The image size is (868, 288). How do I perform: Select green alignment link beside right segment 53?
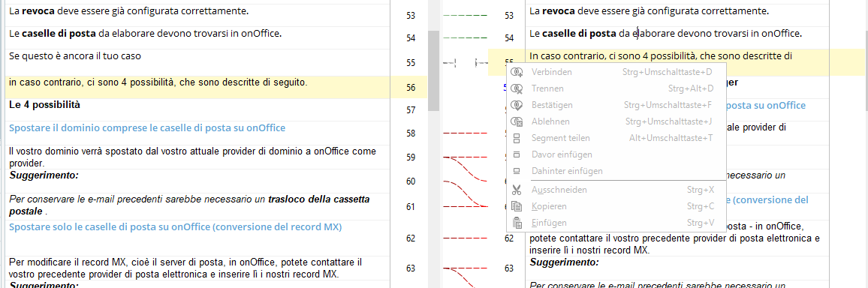pos(466,16)
